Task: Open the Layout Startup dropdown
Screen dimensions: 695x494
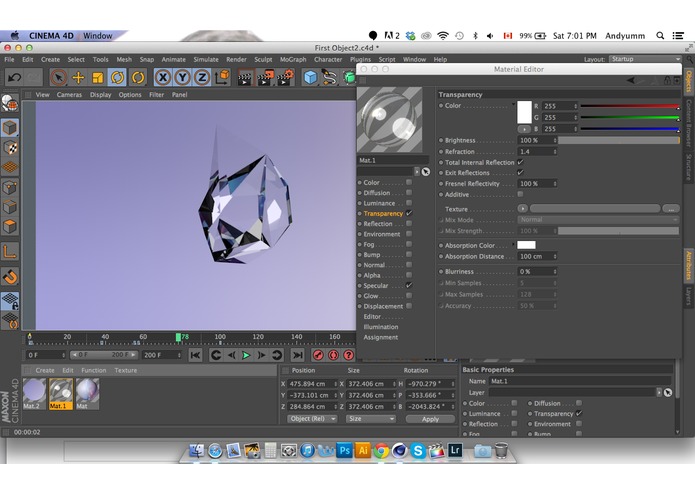Action: pos(645,59)
